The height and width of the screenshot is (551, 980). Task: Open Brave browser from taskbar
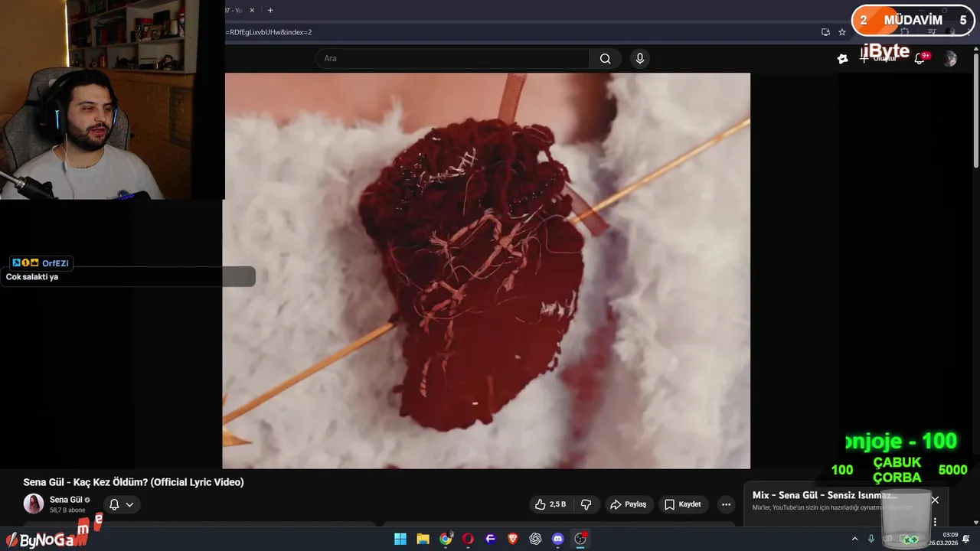[x=513, y=539]
